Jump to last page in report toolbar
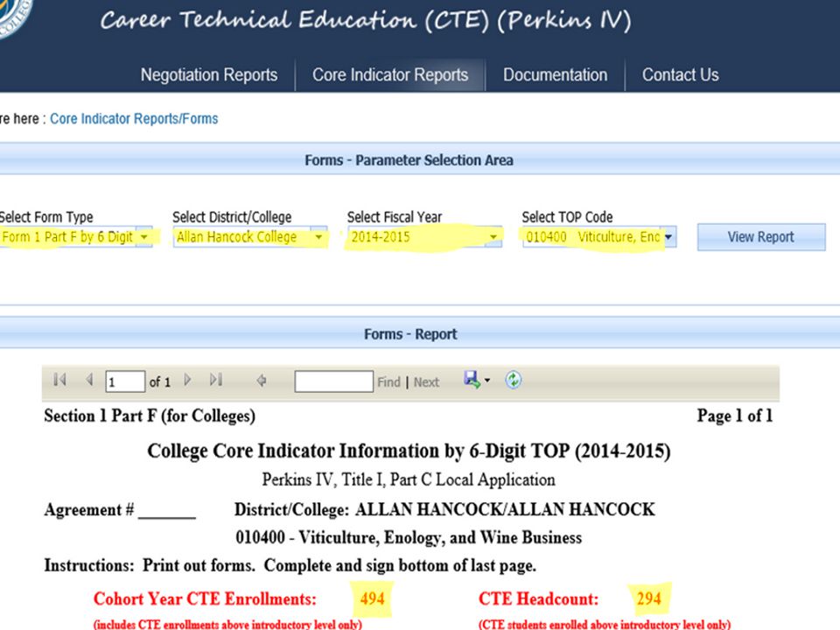840x630 pixels. pyautogui.click(x=216, y=380)
